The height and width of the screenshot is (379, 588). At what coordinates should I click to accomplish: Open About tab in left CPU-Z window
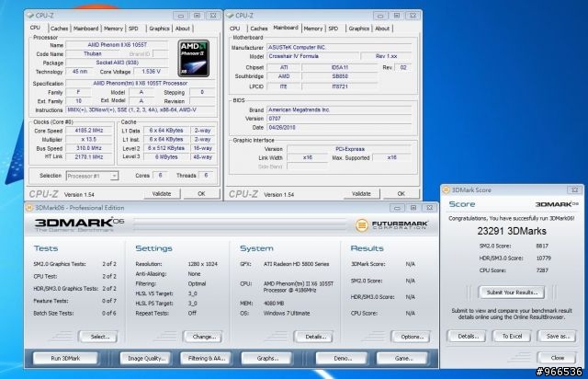click(183, 29)
